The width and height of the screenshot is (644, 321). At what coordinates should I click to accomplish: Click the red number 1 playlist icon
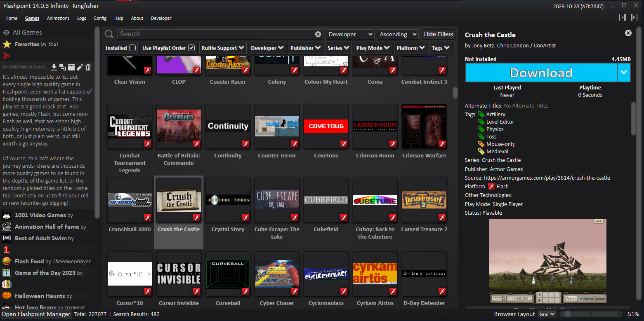[6, 250]
